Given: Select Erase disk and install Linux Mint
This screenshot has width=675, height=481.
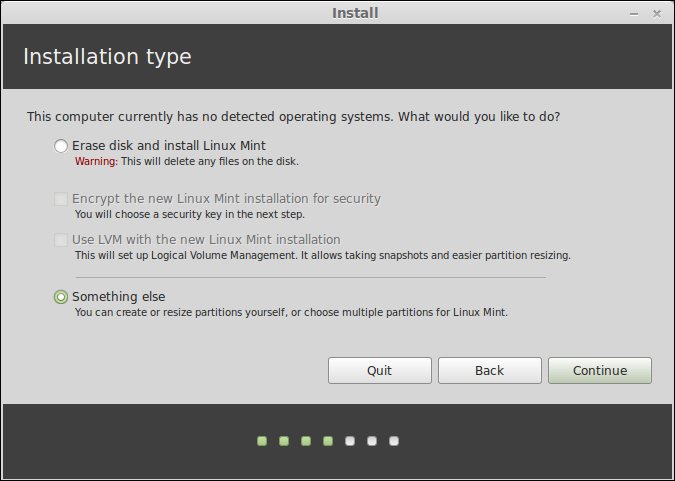Looking at the screenshot, I should click(61, 146).
